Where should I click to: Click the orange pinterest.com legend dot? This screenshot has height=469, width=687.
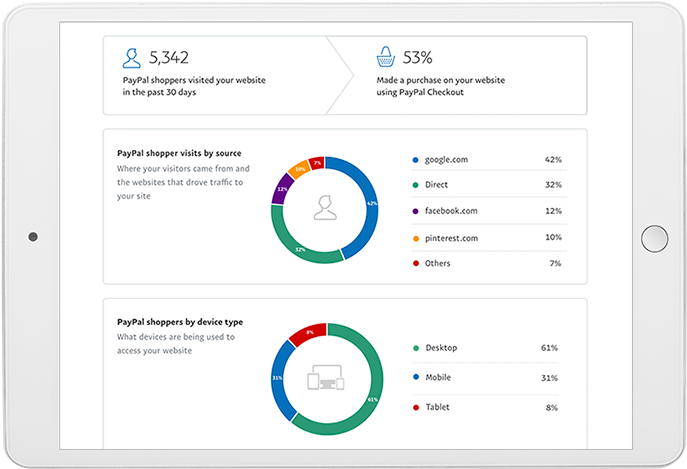[416, 238]
